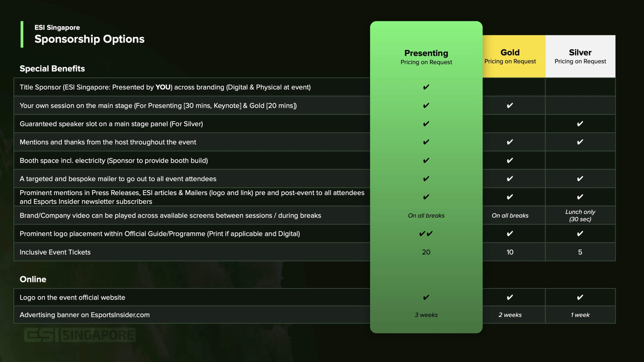Click the Presenting checkmark for website logo
The width and height of the screenshot is (644, 362).
(426, 297)
